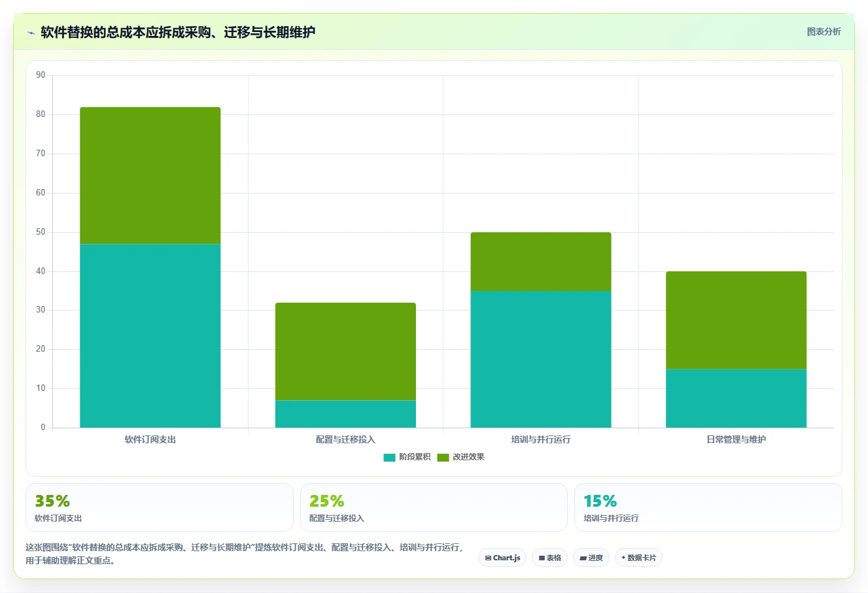This screenshot has height=593, width=868.
Task: Click the 25% 配置与迁移投入 stat card
Action: pyautogui.click(x=434, y=507)
